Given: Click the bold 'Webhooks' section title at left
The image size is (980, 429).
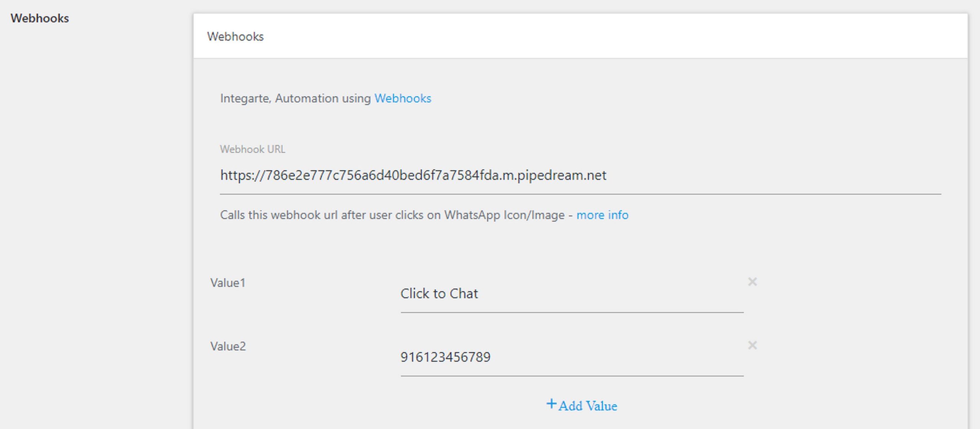Looking at the screenshot, I should [x=40, y=18].
